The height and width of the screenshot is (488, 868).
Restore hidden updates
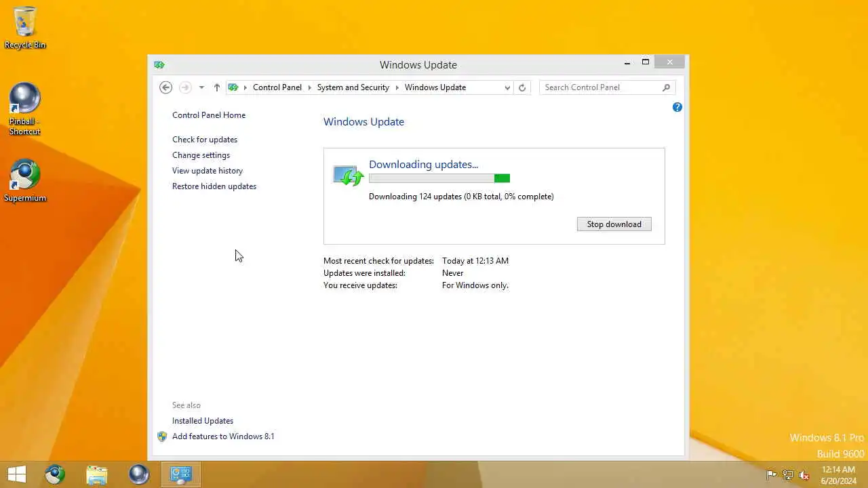pyautogui.click(x=214, y=186)
